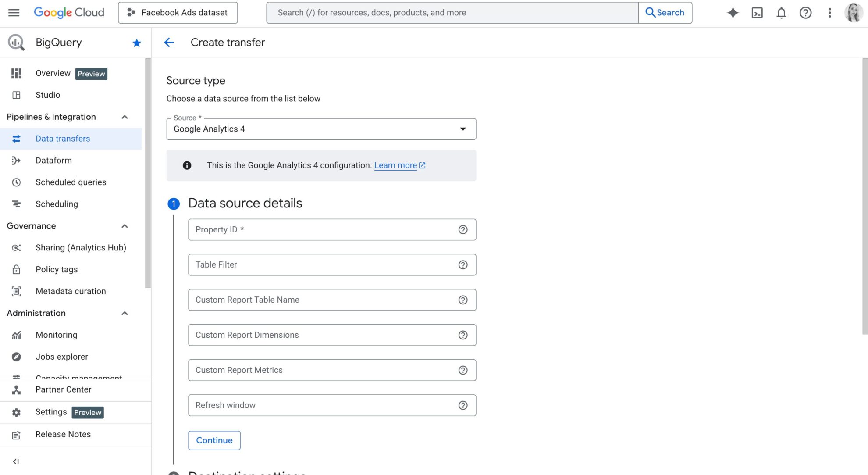
Task: Open the three-dot more options menu
Action: coord(829,13)
